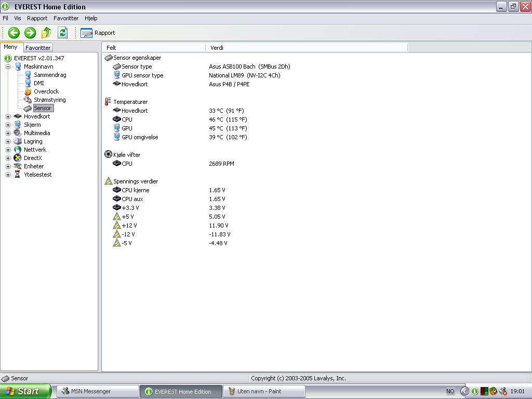
Task: Click the Ytelsestest hourglass icon
Action: 17,175
